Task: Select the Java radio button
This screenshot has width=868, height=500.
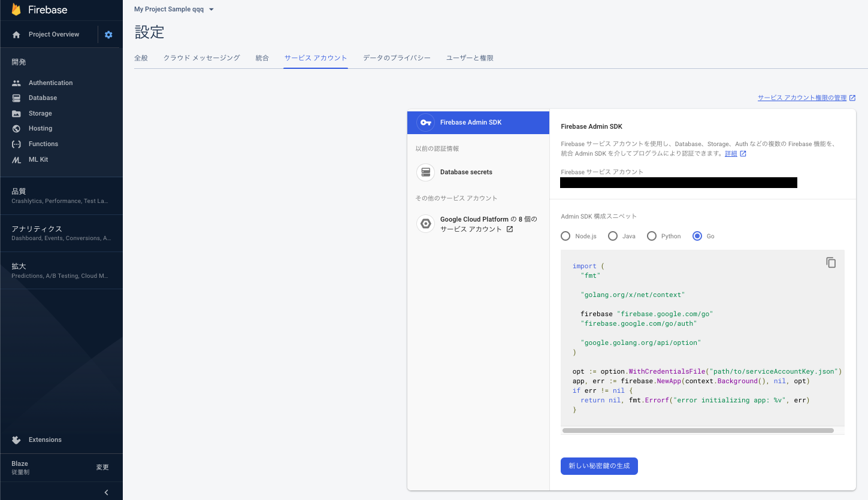Action: point(613,236)
